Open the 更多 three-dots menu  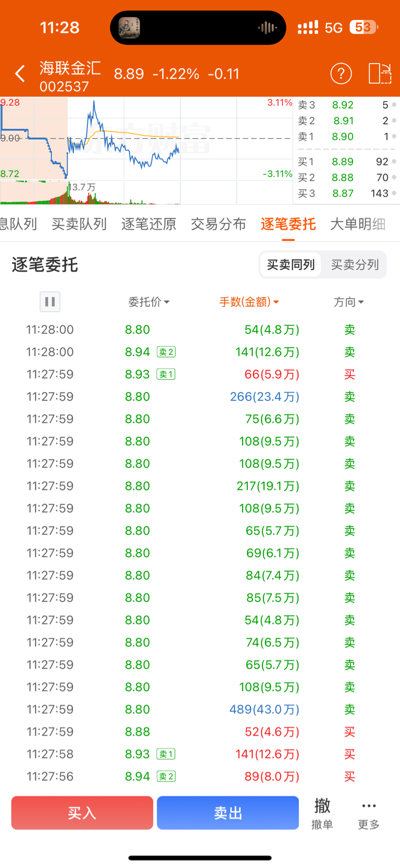[369, 814]
